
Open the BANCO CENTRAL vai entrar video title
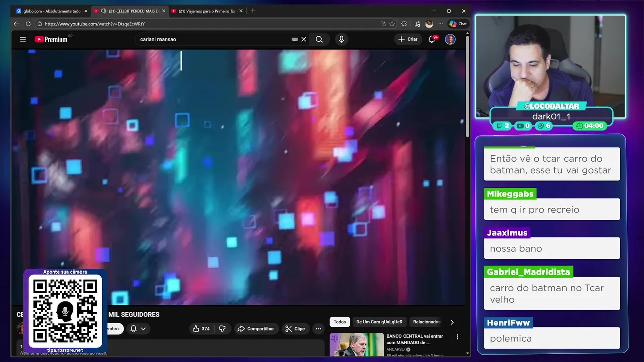[x=415, y=339]
